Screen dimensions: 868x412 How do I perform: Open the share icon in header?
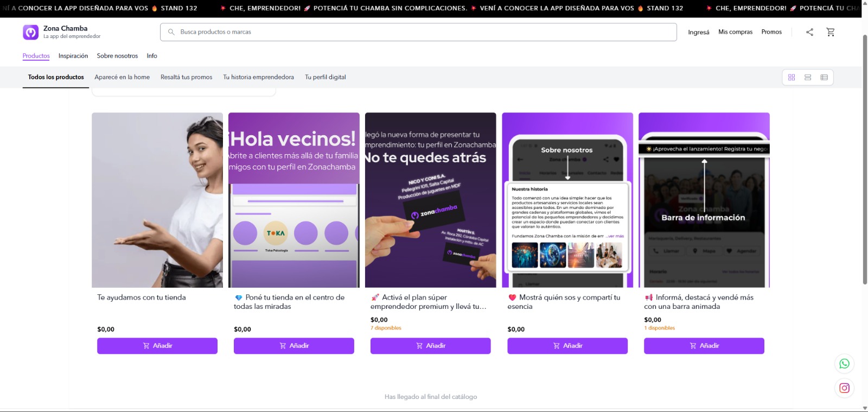click(809, 32)
